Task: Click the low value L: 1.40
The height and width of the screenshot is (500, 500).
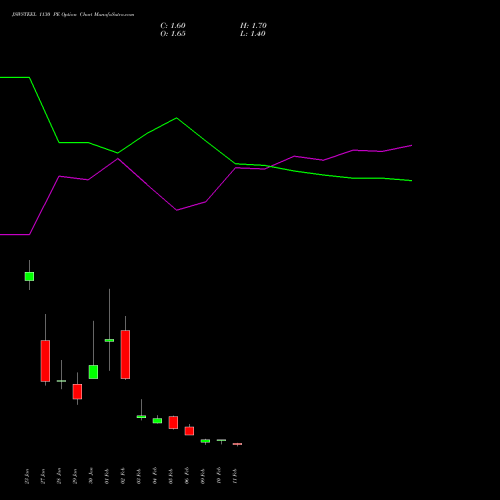Action: [x=253, y=34]
